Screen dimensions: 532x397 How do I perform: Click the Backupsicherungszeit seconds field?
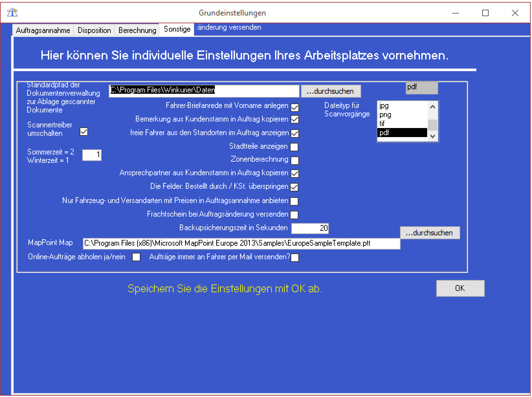(310, 228)
